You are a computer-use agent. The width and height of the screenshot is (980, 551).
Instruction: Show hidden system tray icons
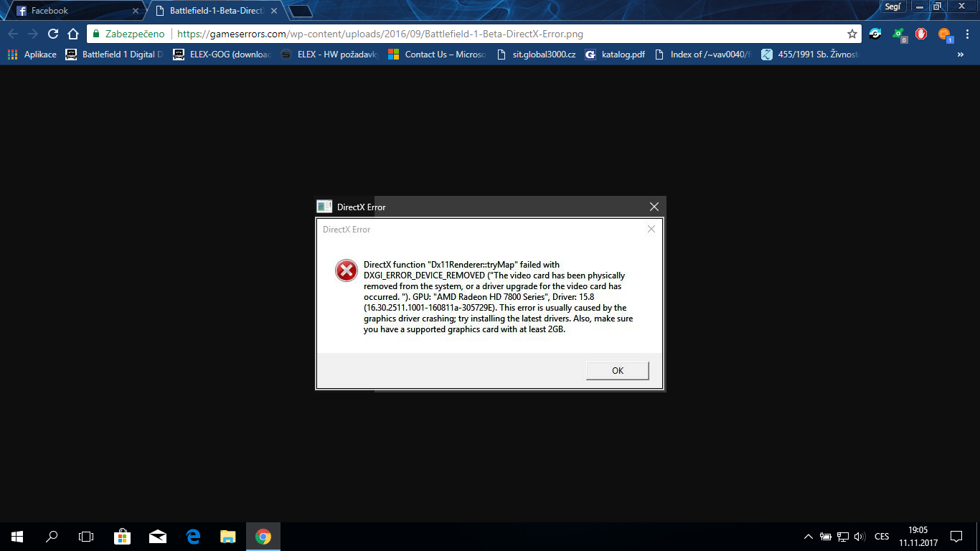(x=809, y=537)
